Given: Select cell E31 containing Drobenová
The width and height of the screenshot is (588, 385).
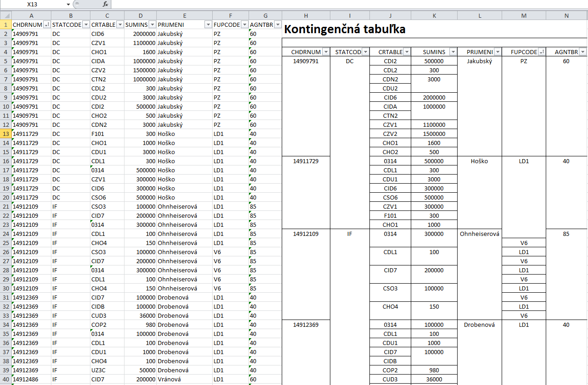Looking at the screenshot, I should coord(184,297).
